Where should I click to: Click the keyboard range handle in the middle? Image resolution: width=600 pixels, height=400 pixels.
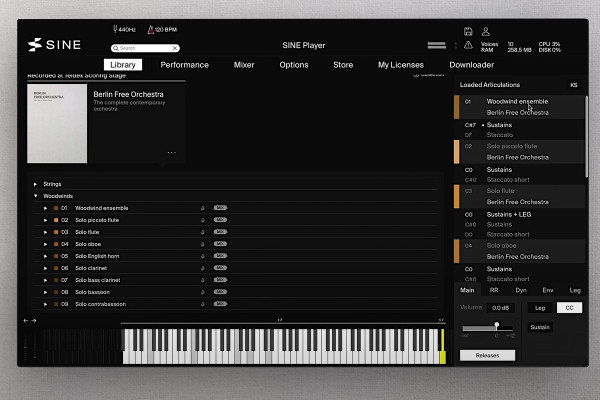click(x=280, y=320)
